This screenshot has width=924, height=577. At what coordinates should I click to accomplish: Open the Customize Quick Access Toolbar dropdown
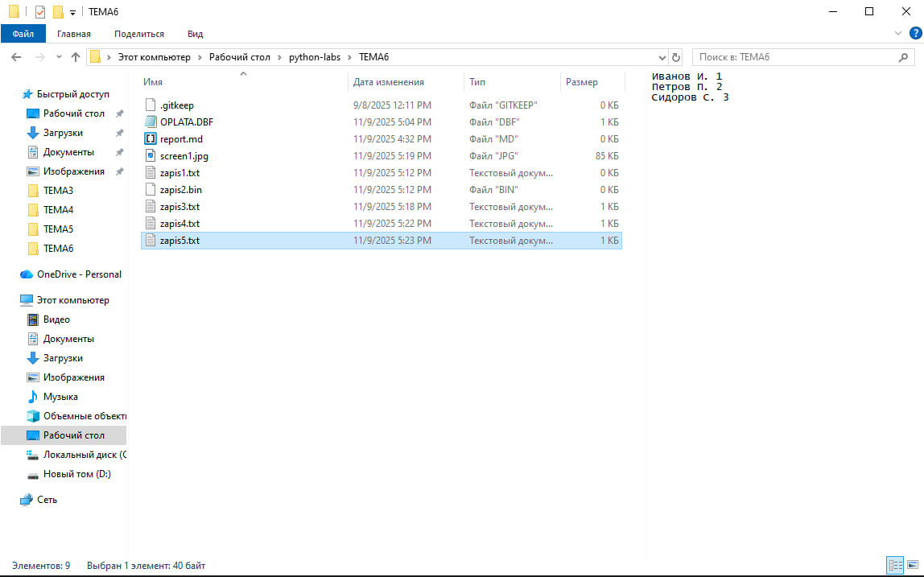tap(72, 12)
